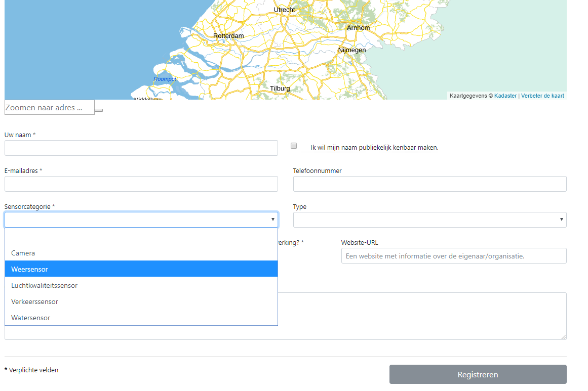Click the Website-URL input field
The image size is (588, 391).
453,256
